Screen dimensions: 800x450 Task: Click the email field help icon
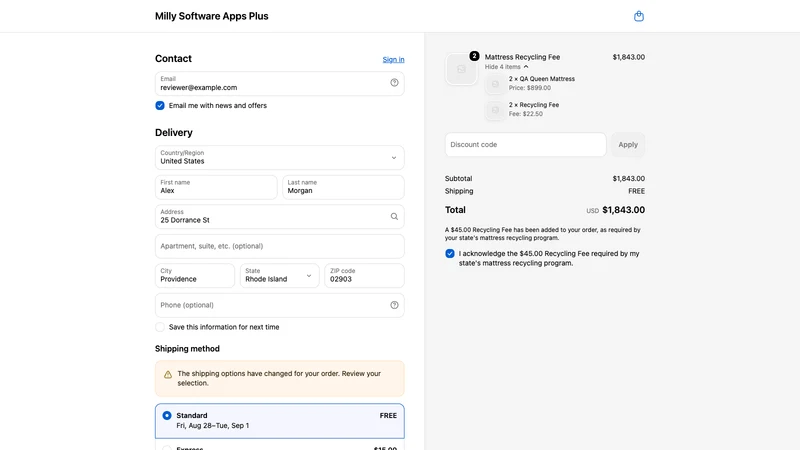[394, 83]
